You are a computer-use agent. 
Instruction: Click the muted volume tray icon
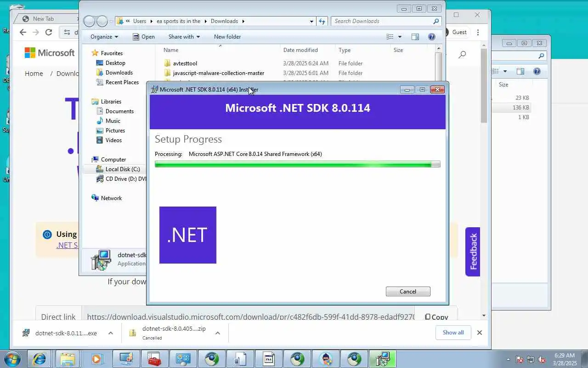tap(542, 359)
